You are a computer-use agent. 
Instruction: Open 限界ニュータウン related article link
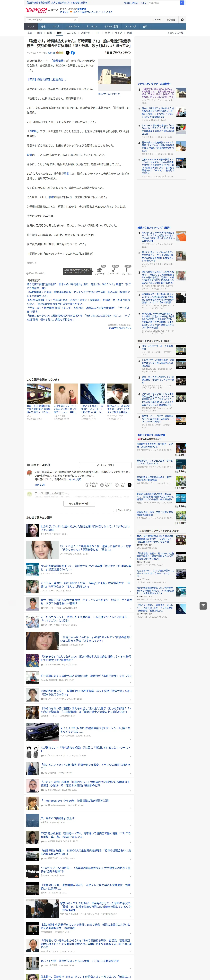pos(78,317)
